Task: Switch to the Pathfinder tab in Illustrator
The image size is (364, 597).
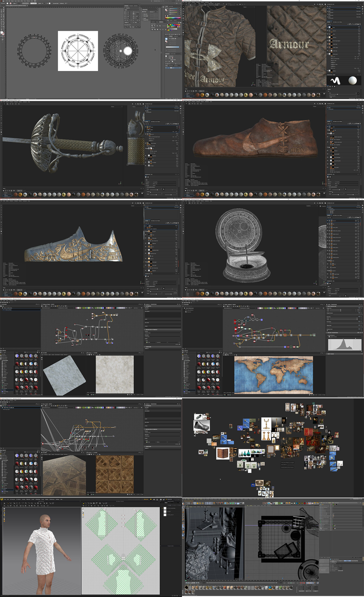Action: coord(161,22)
